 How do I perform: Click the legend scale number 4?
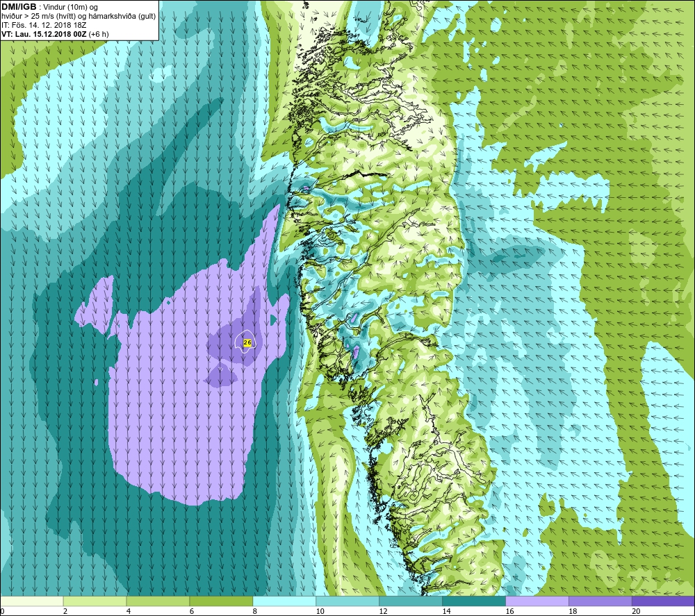click(x=129, y=611)
